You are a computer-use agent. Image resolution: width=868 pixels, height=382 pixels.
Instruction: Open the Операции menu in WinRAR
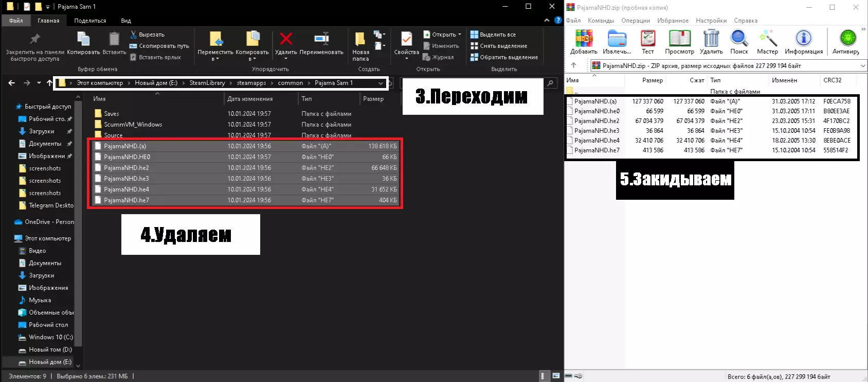(x=636, y=21)
